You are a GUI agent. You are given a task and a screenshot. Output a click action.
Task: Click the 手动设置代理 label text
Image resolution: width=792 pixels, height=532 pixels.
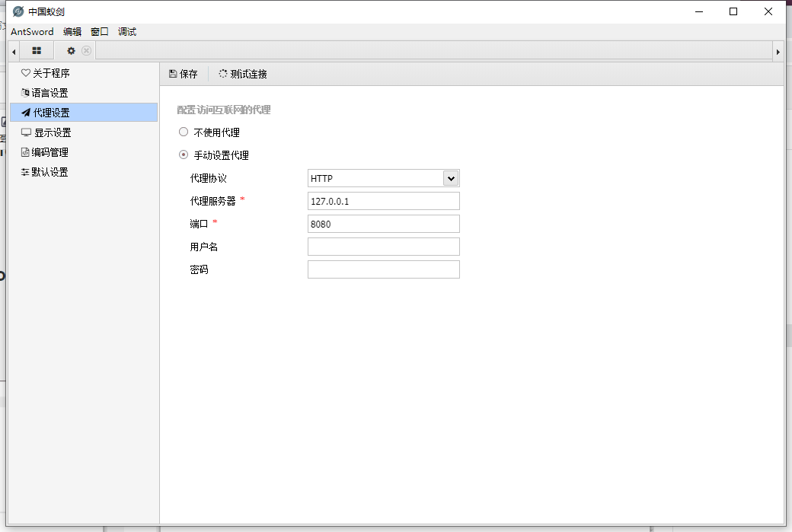222,155
